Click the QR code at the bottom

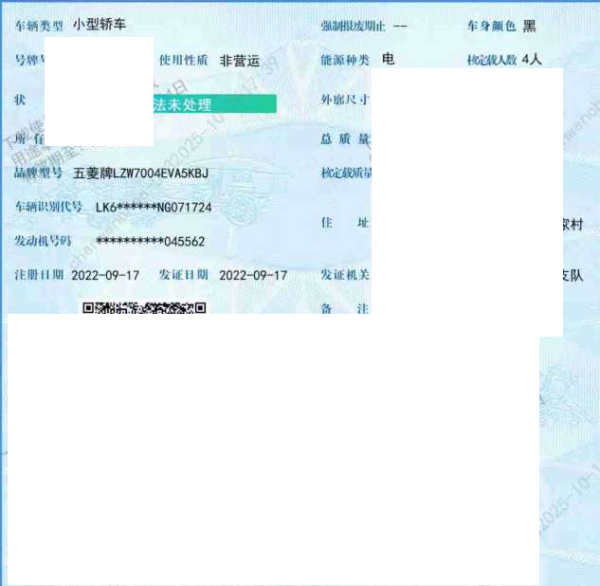point(144,308)
